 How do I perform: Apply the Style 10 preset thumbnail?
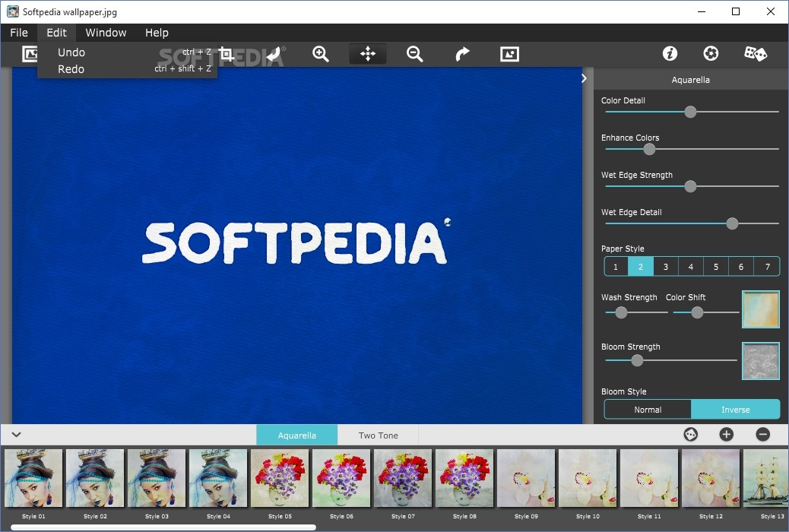tap(588, 478)
